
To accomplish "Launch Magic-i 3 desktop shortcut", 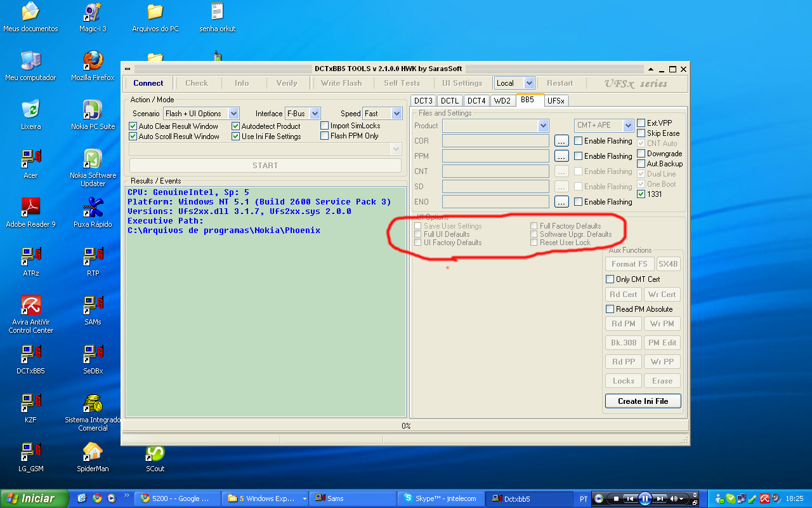I will point(93,17).
